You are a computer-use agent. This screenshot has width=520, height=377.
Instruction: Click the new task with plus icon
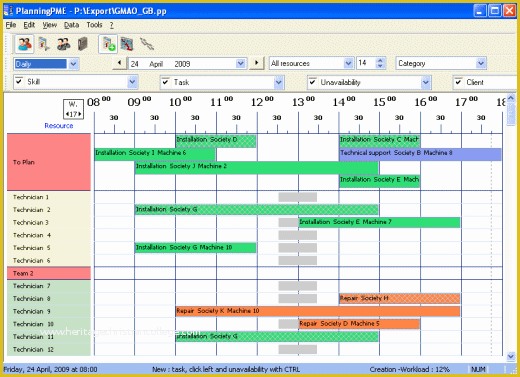(x=108, y=44)
